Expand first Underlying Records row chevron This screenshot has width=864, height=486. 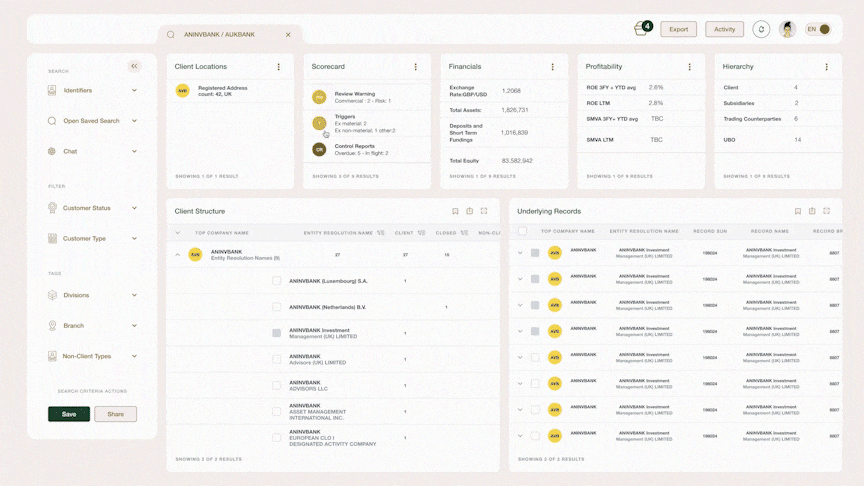520,253
